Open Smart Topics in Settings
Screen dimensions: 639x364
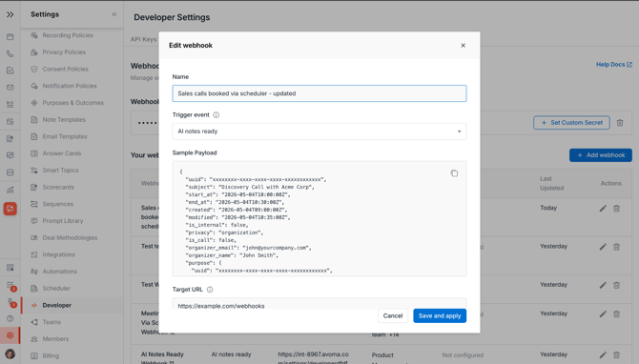point(60,171)
